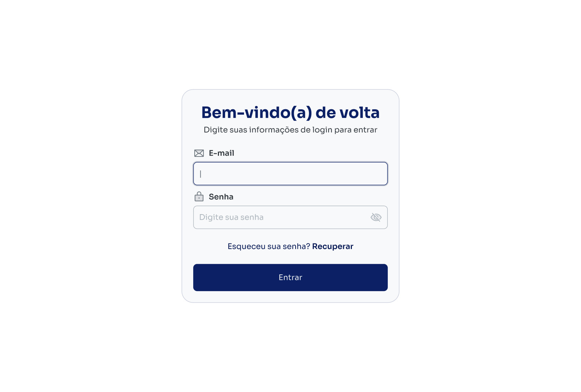Click the dark blue Entrar action bar
Viewport: 581px width, 392px height.
tap(290, 277)
